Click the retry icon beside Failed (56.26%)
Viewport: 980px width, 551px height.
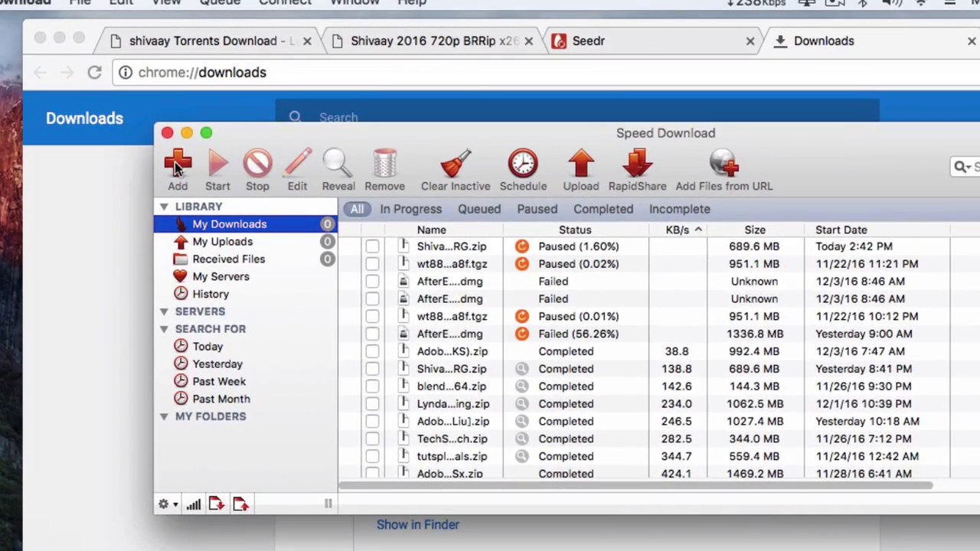[x=521, y=334]
